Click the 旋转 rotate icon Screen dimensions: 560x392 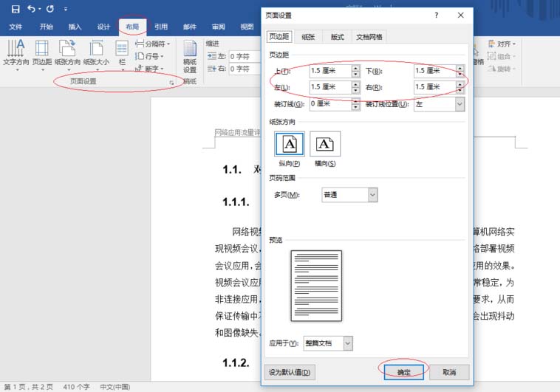click(501, 68)
